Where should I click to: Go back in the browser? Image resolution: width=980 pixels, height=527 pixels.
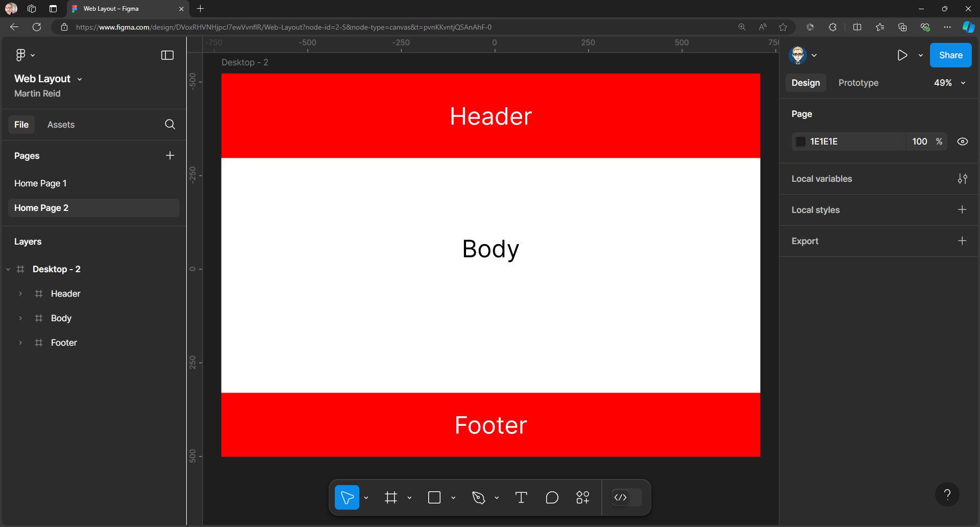[14, 27]
